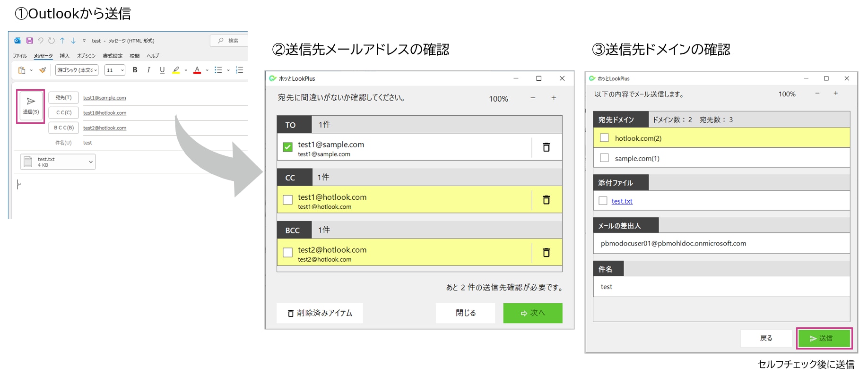
Task: Click the Format Painter brush icon
Action: (43, 70)
